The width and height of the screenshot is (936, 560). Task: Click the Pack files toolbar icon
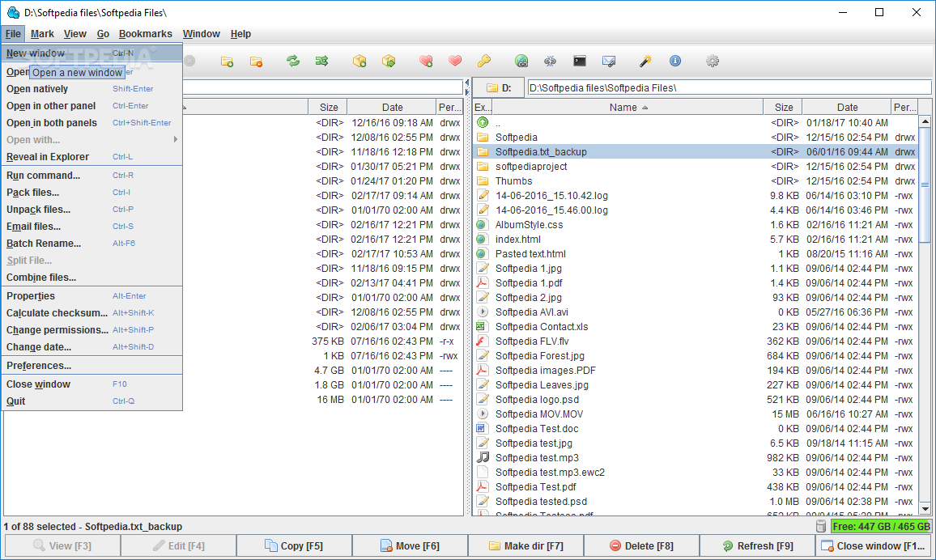(x=360, y=61)
